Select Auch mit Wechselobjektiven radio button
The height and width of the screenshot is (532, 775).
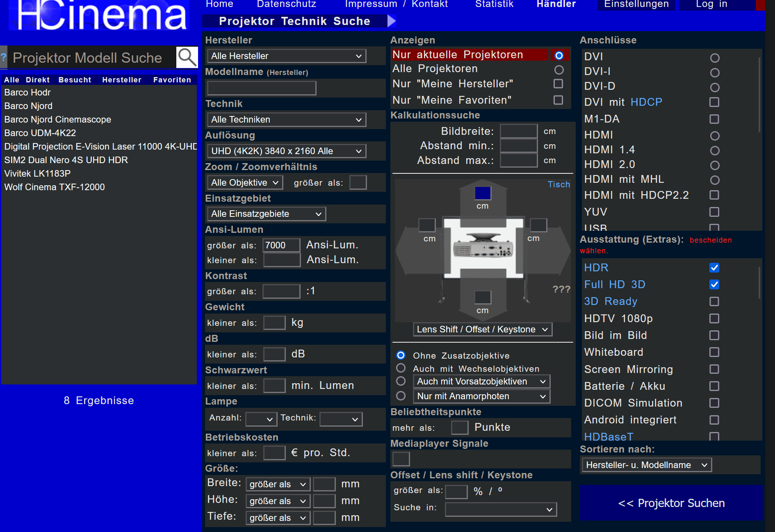[401, 368]
